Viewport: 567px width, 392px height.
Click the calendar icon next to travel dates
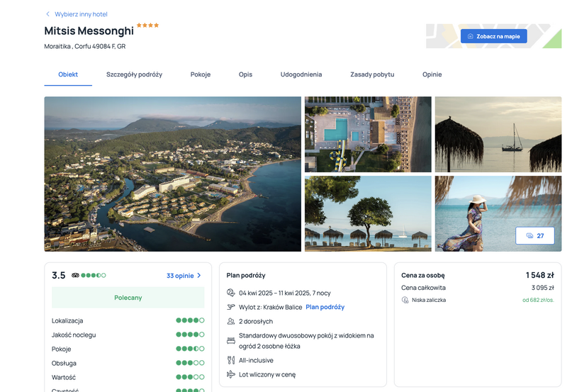click(x=231, y=293)
